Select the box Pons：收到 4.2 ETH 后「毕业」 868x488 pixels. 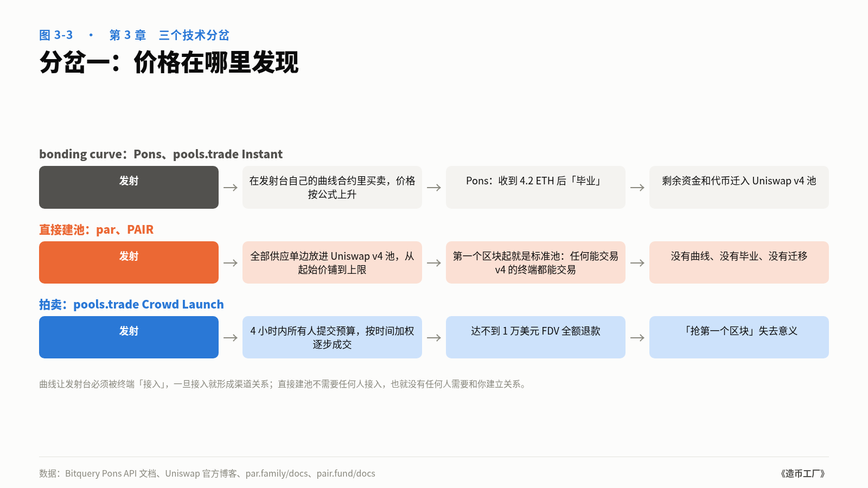click(535, 187)
